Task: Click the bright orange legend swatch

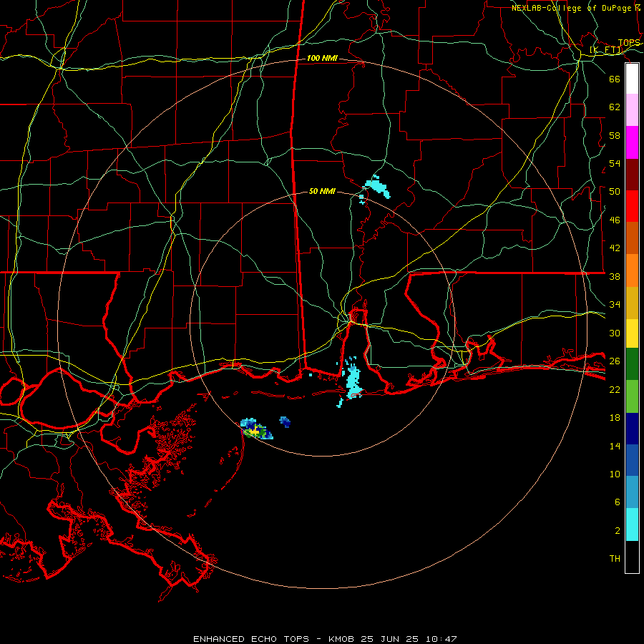Action: coord(632,270)
